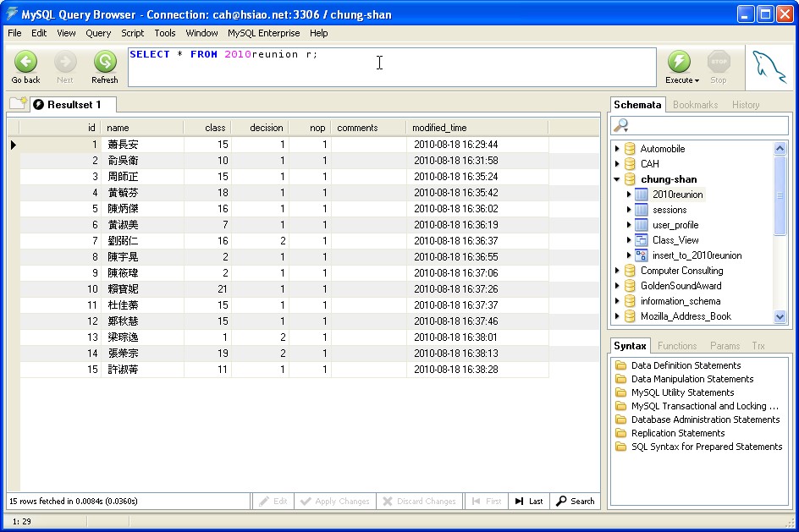Screen dimensions: 799x532
Task: Collapse the chung-shan schema node
Action: pyautogui.click(x=617, y=179)
